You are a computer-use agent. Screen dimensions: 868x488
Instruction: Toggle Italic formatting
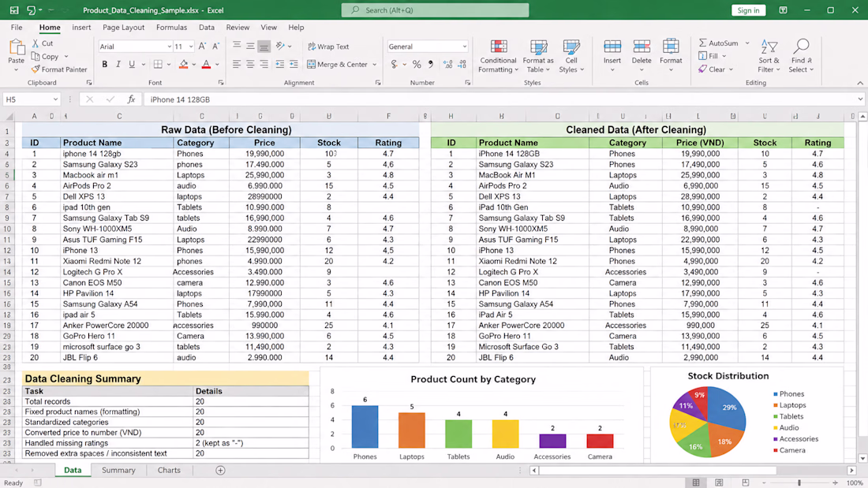(x=118, y=64)
